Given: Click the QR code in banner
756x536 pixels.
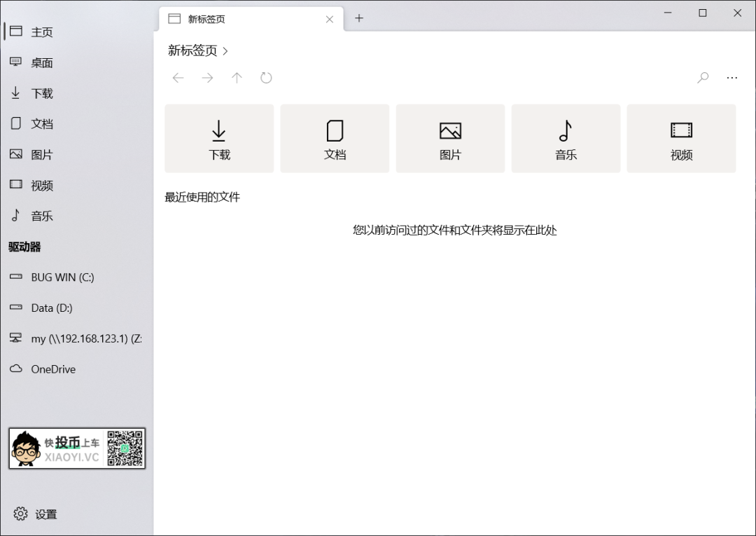Looking at the screenshot, I should [125, 448].
